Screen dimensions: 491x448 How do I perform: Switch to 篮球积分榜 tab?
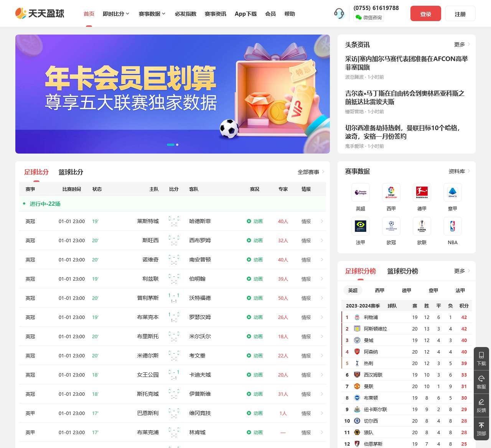pos(403,271)
